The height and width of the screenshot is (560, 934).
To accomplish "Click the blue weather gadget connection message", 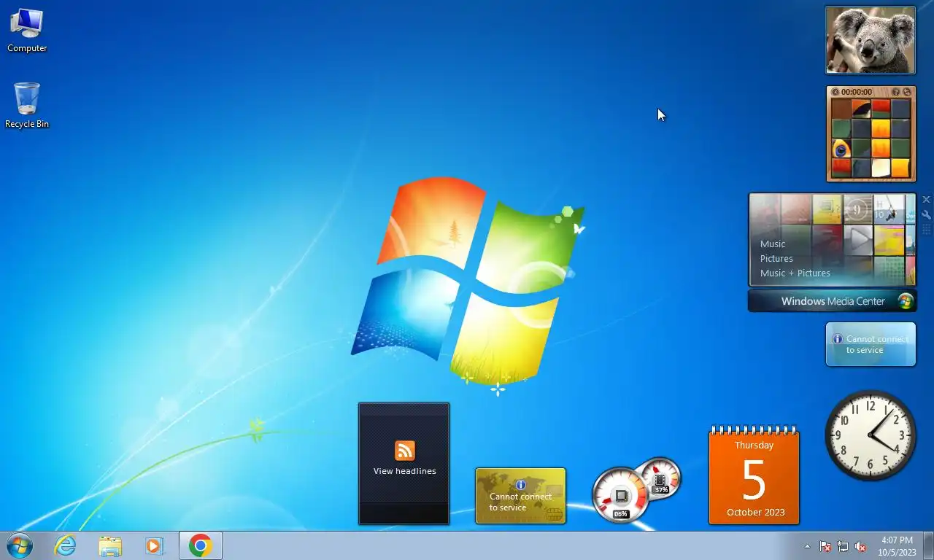I will (x=876, y=344).
